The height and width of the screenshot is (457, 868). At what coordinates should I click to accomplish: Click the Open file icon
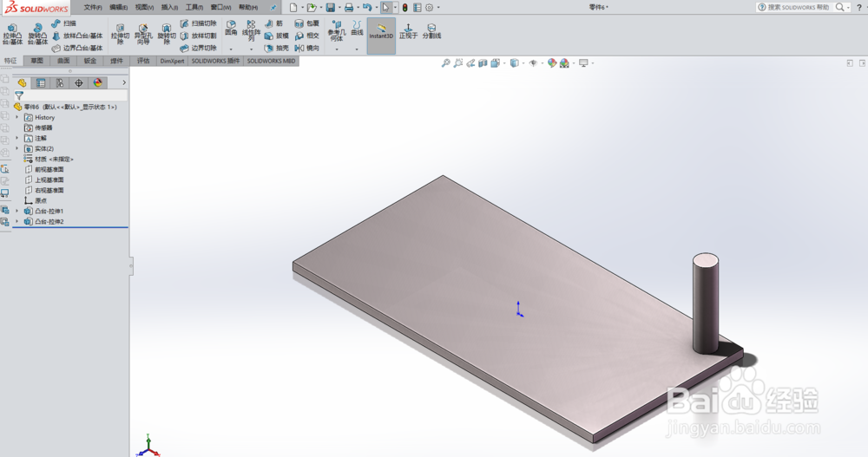tap(312, 8)
